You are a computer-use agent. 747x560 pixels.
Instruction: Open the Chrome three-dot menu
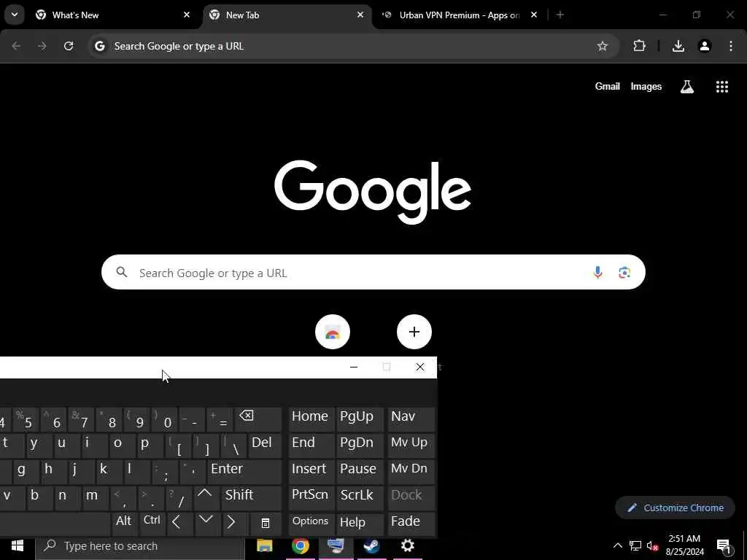pyautogui.click(x=731, y=46)
